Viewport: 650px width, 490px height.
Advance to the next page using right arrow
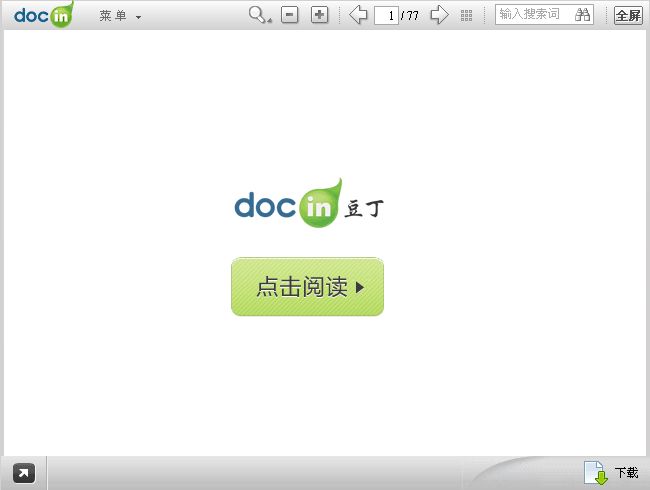pos(438,15)
